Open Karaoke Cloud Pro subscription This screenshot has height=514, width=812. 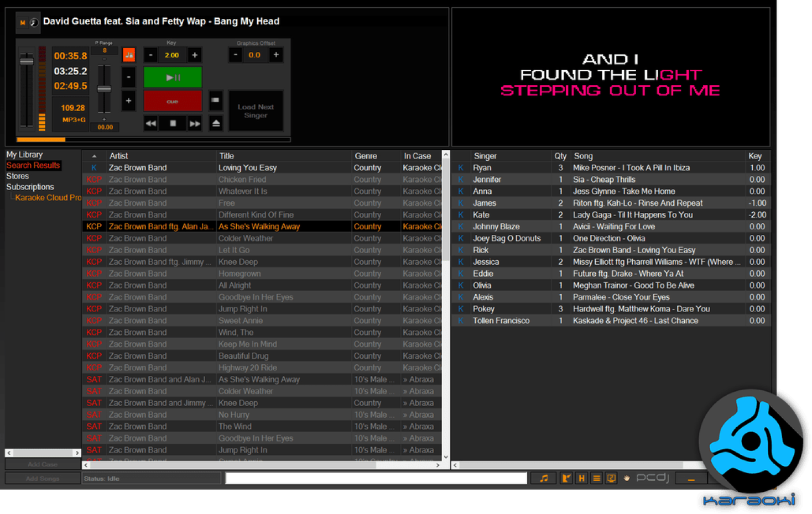pyautogui.click(x=48, y=198)
